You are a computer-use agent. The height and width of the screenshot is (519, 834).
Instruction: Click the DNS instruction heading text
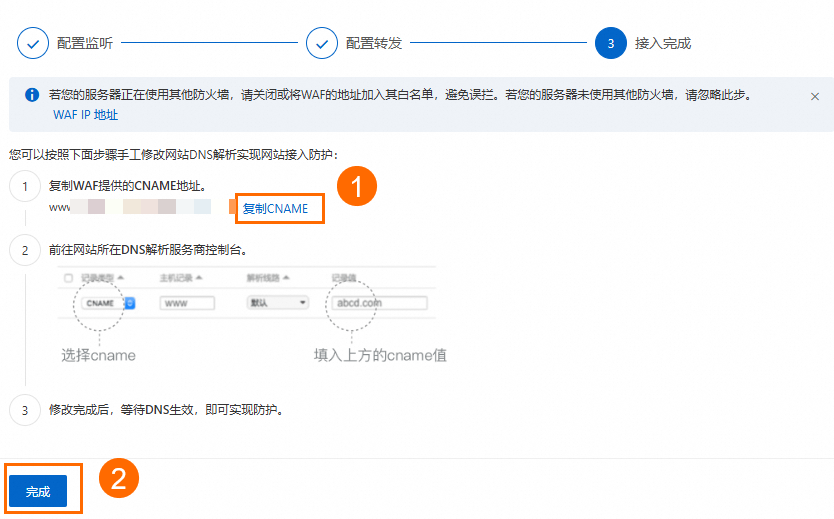(174, 154)
